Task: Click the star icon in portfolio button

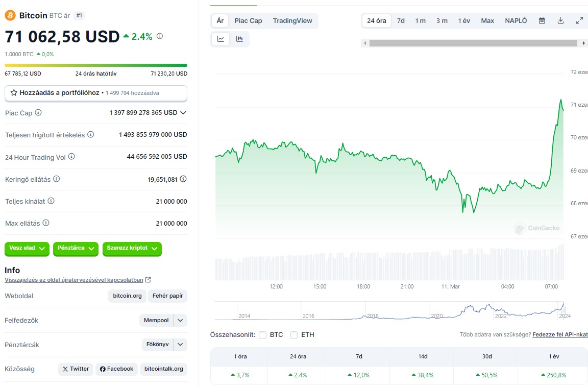Action: pyautogui.click(x=14, y=92)
